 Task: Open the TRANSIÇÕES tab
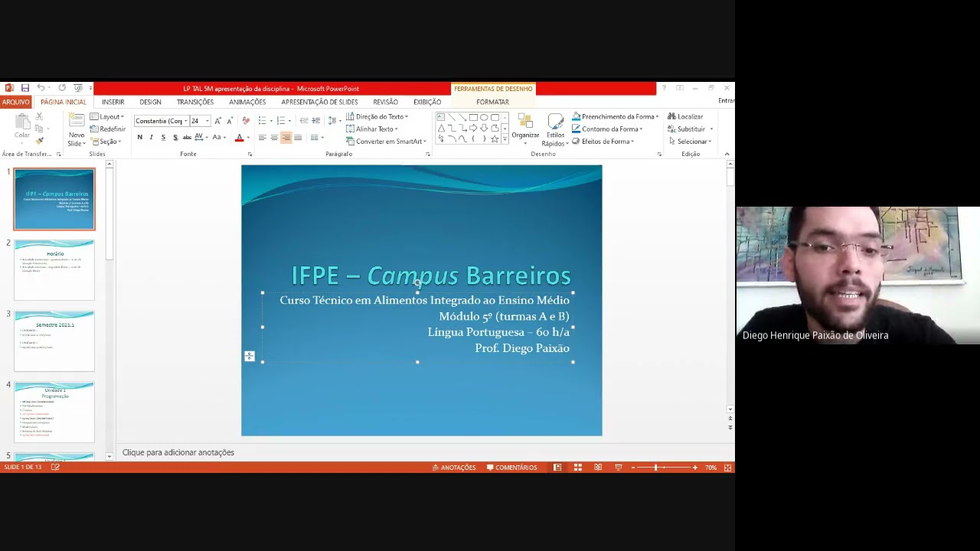[x=195, y=102]
